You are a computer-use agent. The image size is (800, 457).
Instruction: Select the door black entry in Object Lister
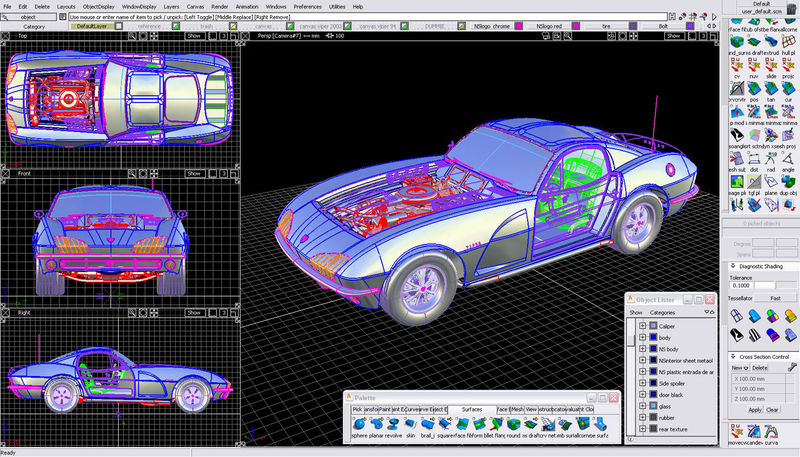click(670, 395)
